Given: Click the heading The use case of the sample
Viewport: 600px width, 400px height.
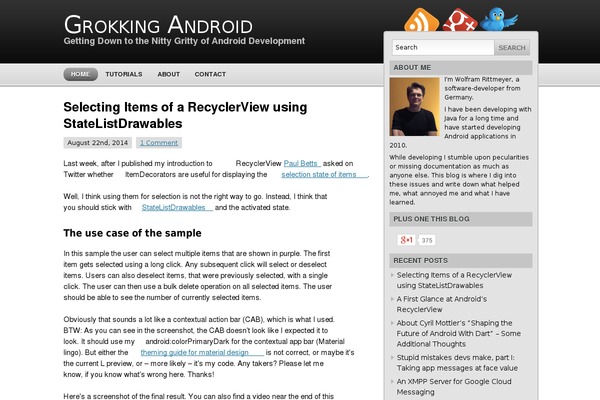Looking at the screenshot, I should point(132,233).
